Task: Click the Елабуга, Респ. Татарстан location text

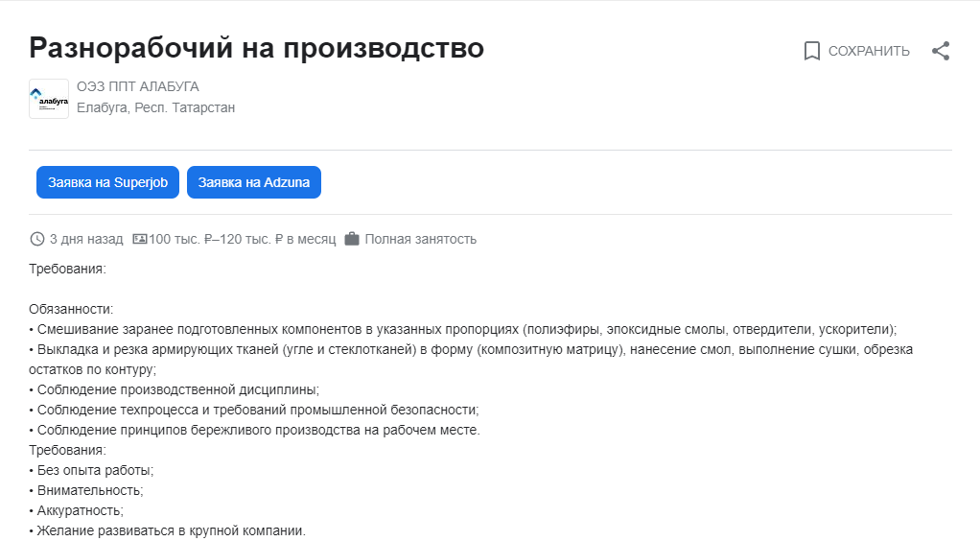Action: coord(155,108)
